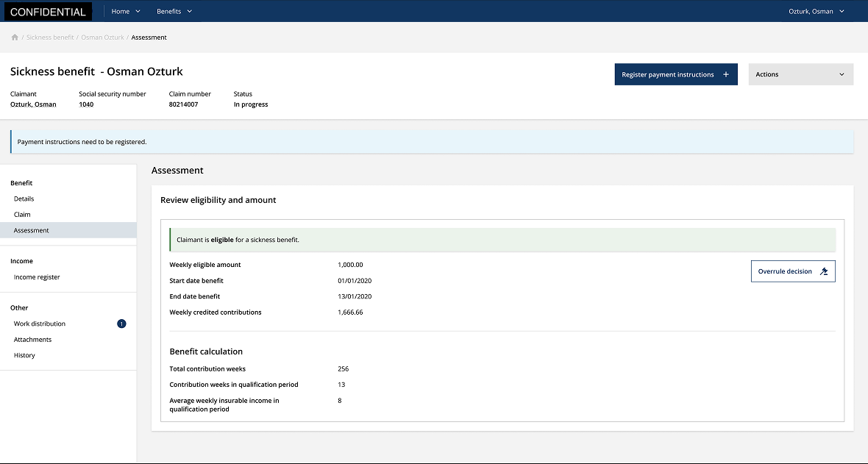The image size is (868, 464).
Task: Open the Benefits dropdown menu
Action: (174, 12)
